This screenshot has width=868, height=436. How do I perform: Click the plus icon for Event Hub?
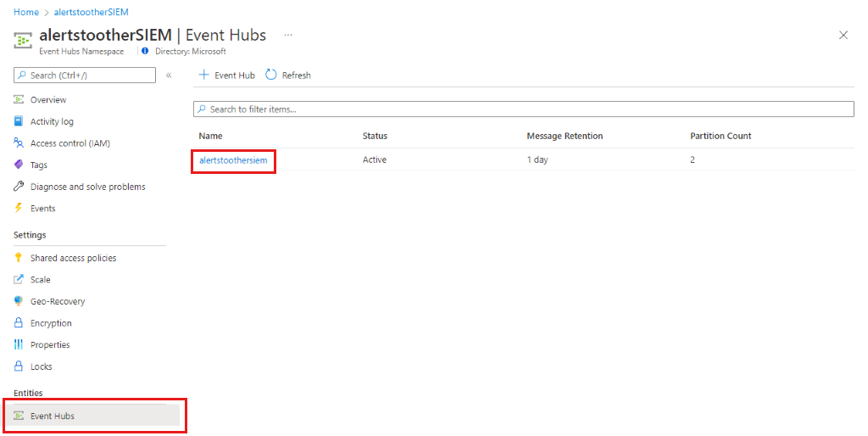(203, 75)
